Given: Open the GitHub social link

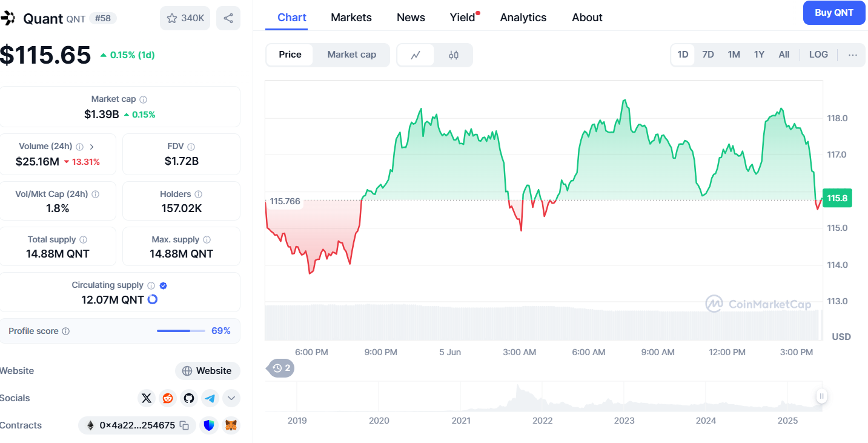Looking at the screenshot, I should (x=189, y=398).
